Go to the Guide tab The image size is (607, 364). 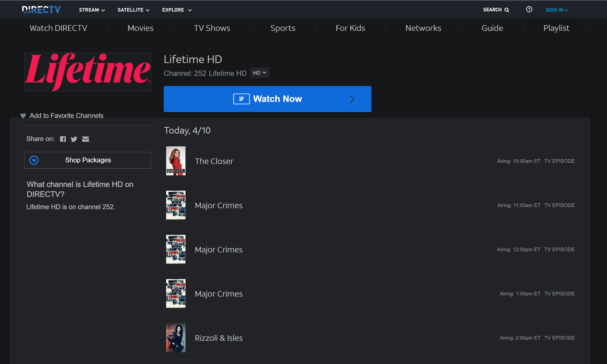(x=492, y=28)
